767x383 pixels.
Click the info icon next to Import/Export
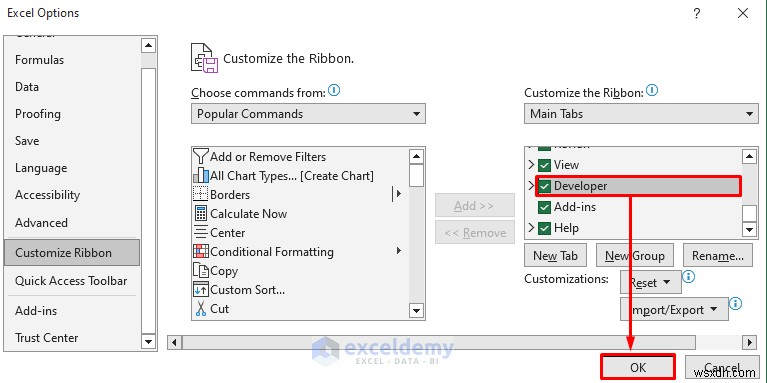point(735,304)
